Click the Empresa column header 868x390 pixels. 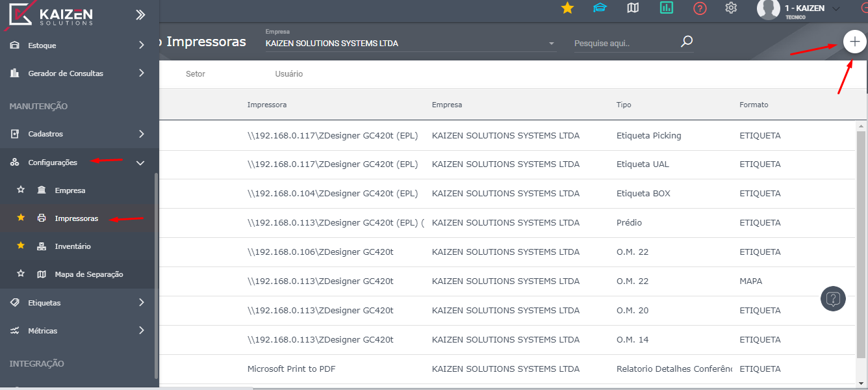pos(447,105)
